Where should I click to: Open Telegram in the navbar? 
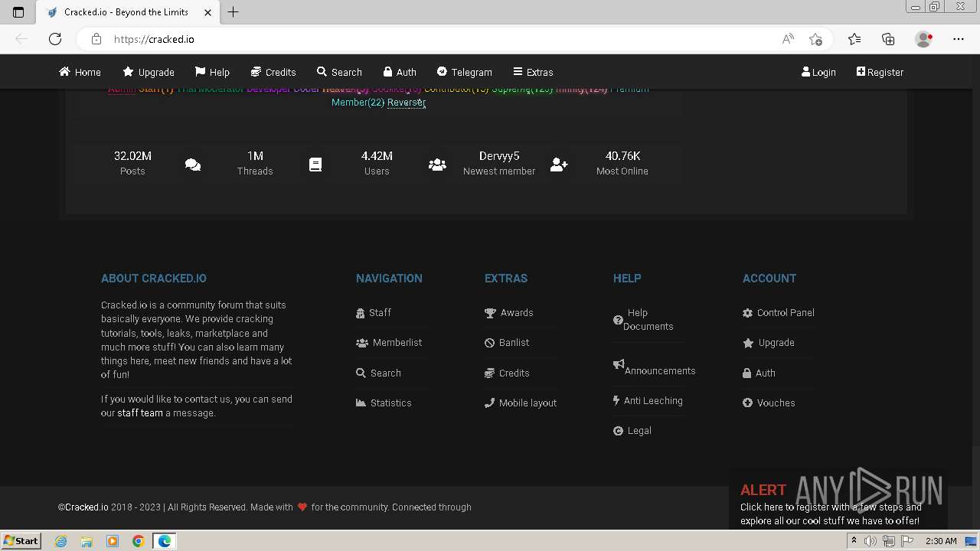tap(465, 72)
